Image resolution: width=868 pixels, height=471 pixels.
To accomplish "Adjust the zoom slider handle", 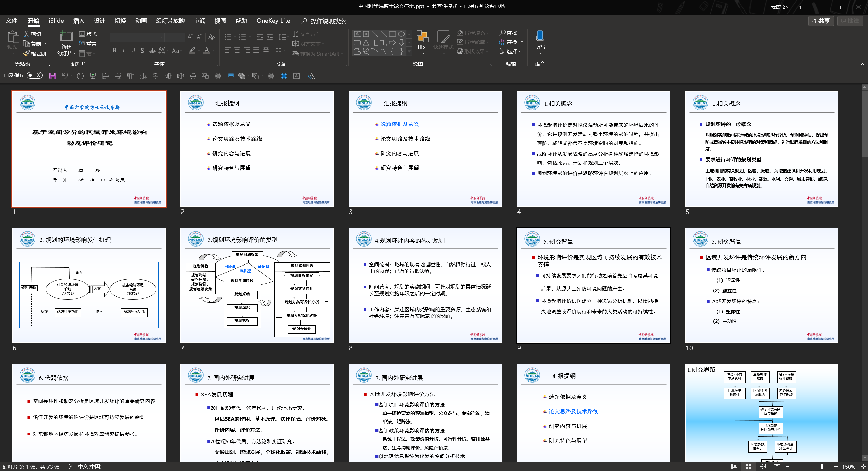I will tap(822, 467).
